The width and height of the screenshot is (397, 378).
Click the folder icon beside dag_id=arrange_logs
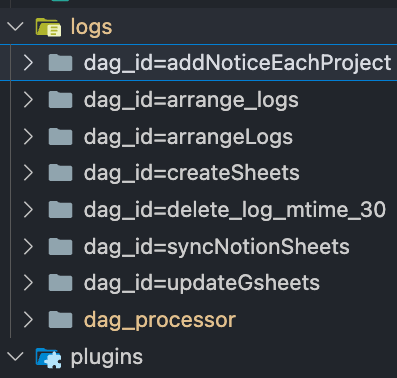click(60, 100)
